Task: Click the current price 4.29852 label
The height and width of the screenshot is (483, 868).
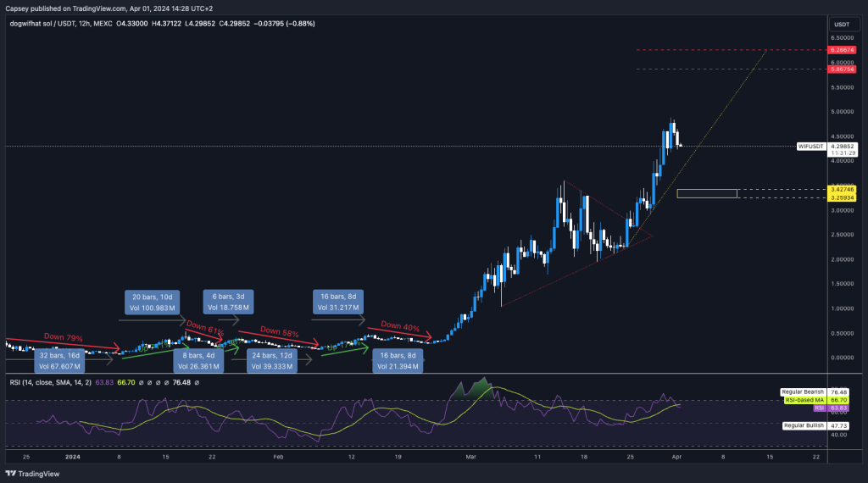Action: [x=845, y=146]
